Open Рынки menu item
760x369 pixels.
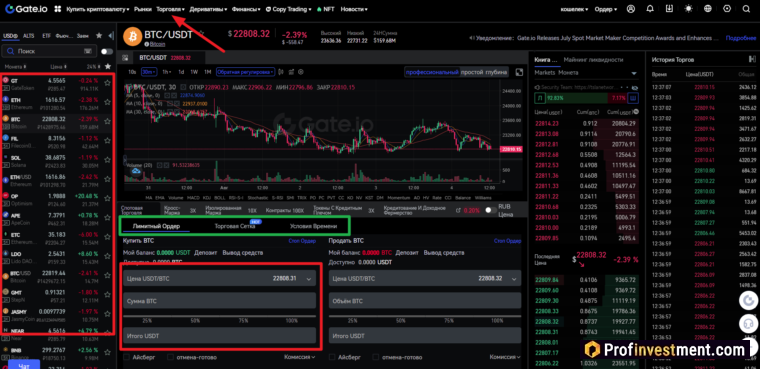[143, 9]
